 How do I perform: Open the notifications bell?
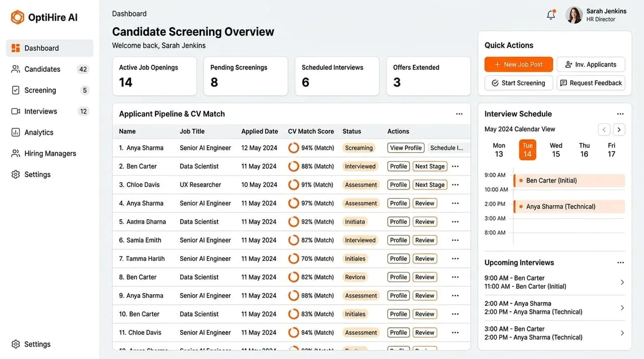551,15
